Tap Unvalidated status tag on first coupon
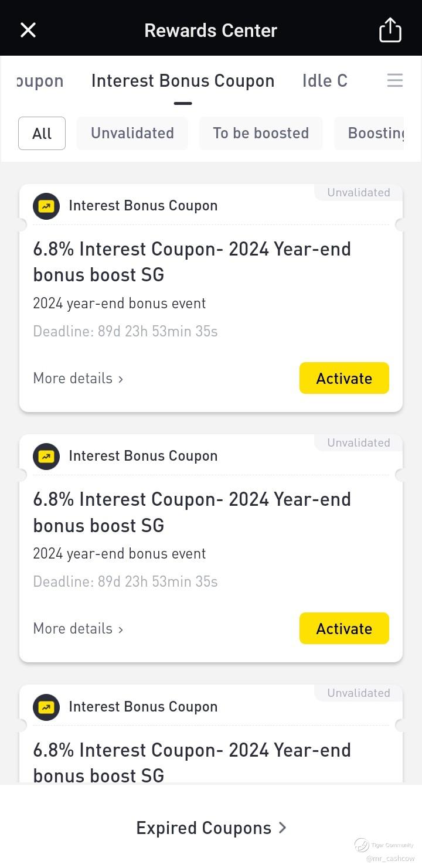The height and width of the screenshot is (868, 422). pyautogui.click(x=358, y=193)
